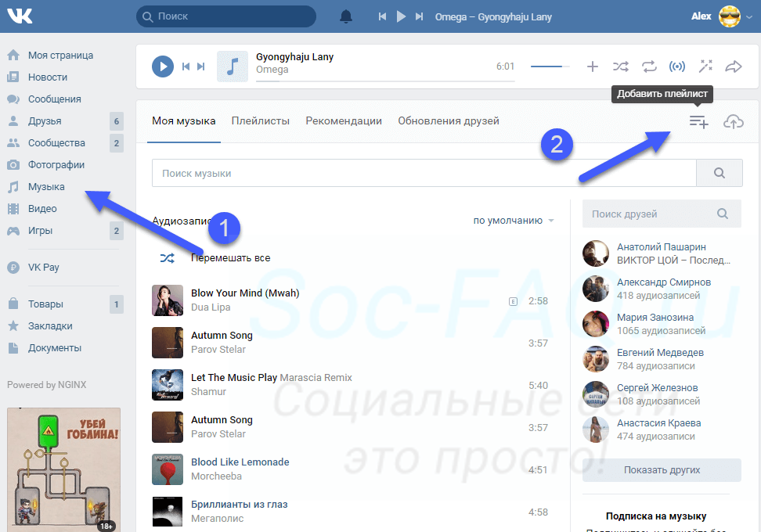Skip to next track in top header

coord(419,16)
